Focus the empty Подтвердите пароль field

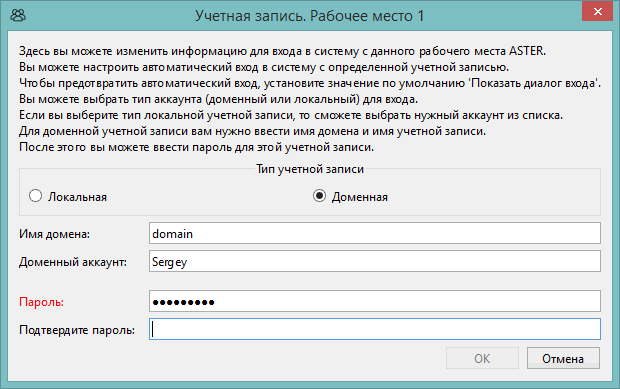pyautogui.click(x=374, y=329)
